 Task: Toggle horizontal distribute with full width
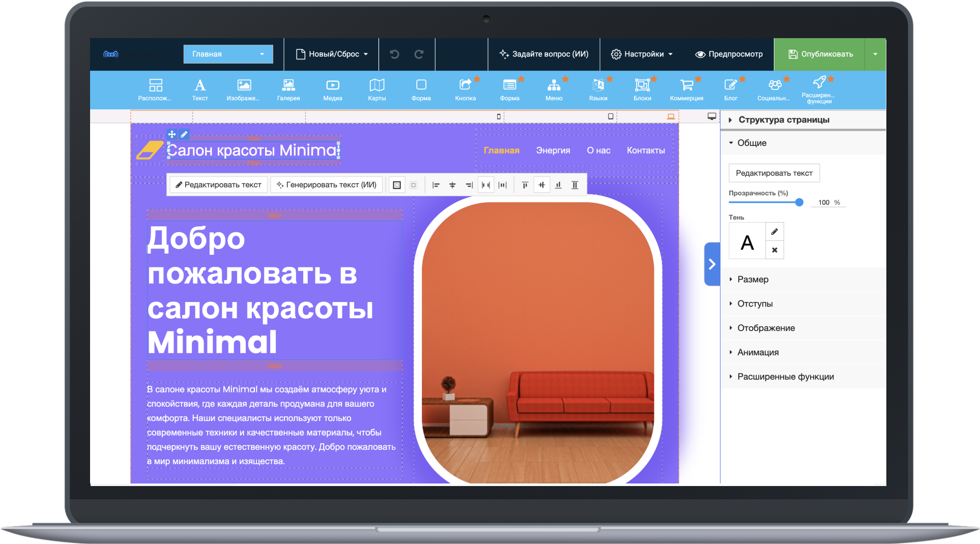(503, 185)
